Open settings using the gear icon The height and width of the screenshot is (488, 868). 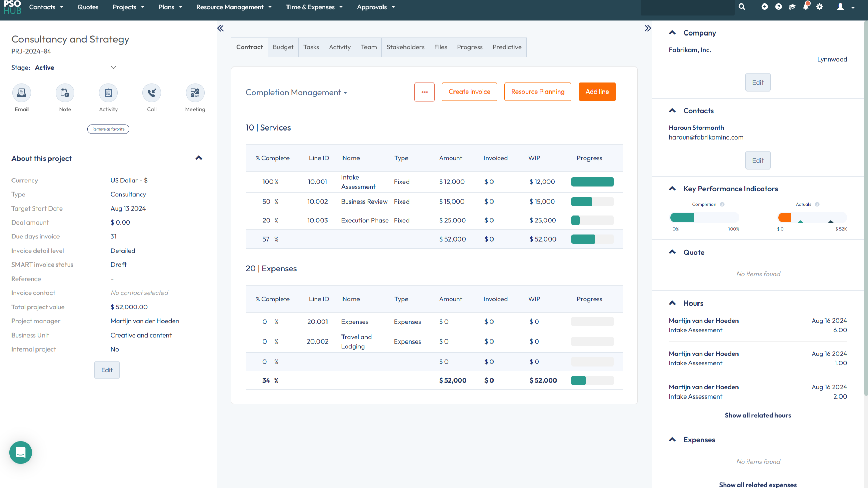pos(820,7)
